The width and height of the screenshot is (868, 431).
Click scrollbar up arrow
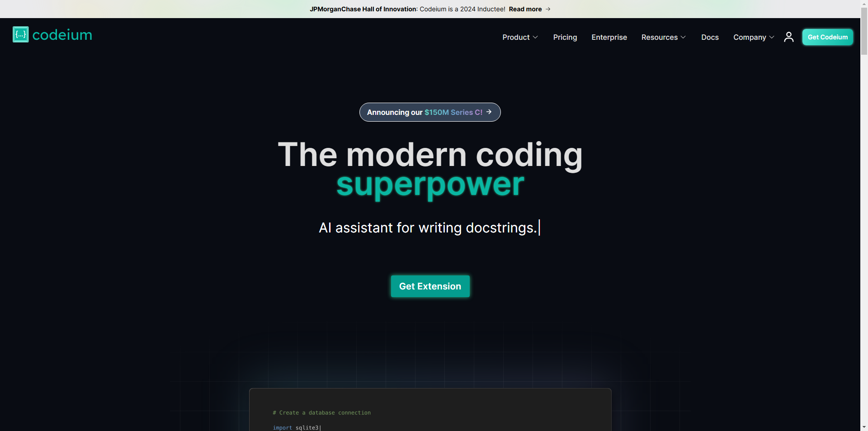(864, 4)
